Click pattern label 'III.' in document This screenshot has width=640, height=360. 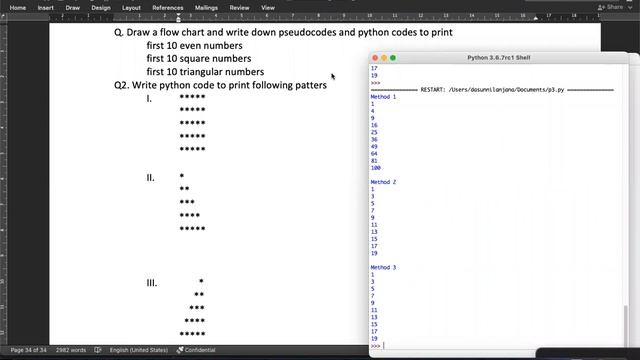pos(151,283)
